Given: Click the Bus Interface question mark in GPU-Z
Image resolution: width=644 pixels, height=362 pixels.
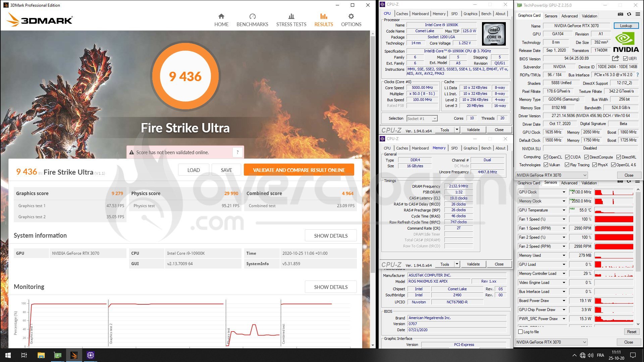Looking at the screenshot, I should (x=637, y=75).
